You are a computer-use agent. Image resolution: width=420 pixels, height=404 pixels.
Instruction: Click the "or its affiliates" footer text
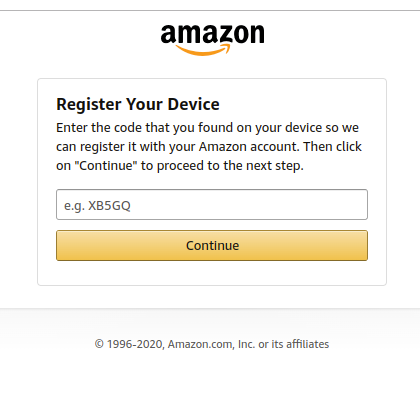(294, 344)
